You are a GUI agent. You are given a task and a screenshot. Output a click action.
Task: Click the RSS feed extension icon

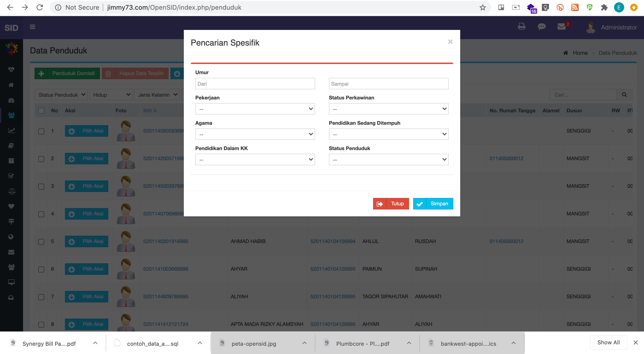[x=575, y=8]
